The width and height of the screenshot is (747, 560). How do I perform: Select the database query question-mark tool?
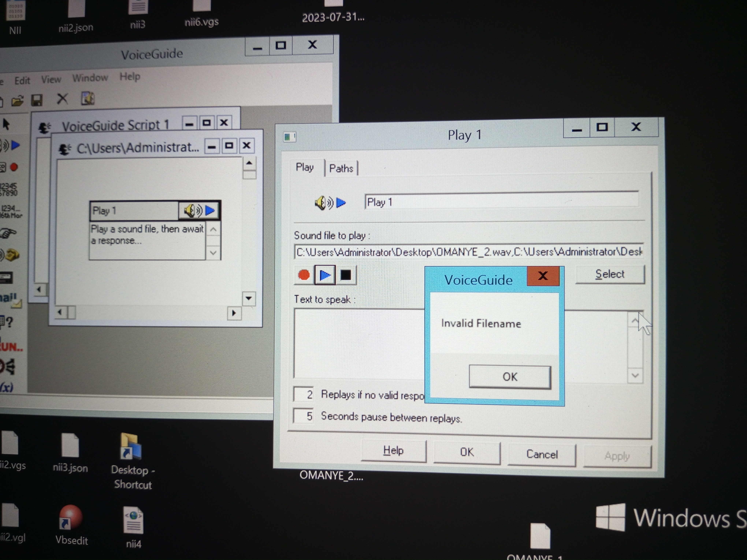[7, 322]
